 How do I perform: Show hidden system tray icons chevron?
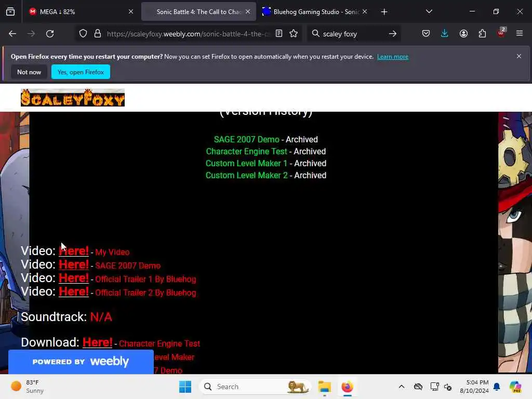click(x=402, y=387)
